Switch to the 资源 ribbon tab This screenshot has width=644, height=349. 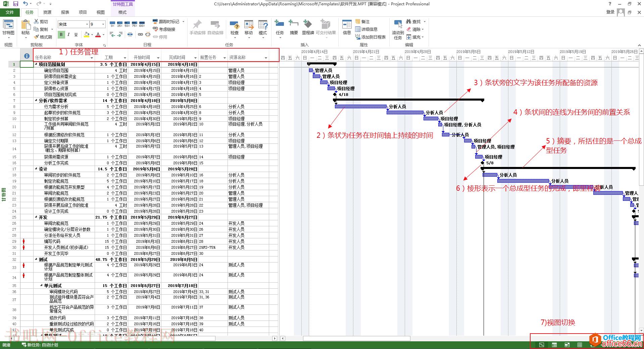coord(47,12)
